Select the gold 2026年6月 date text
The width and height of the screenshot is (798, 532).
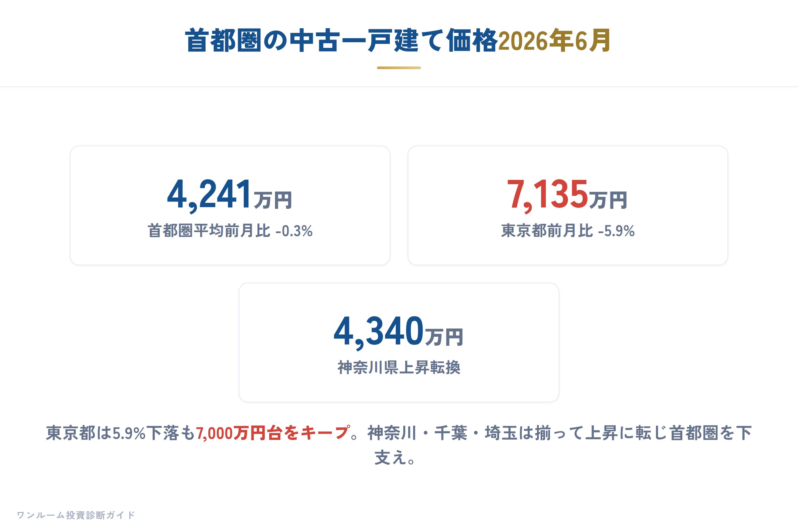pyautogui.click(x=554, y=41)
